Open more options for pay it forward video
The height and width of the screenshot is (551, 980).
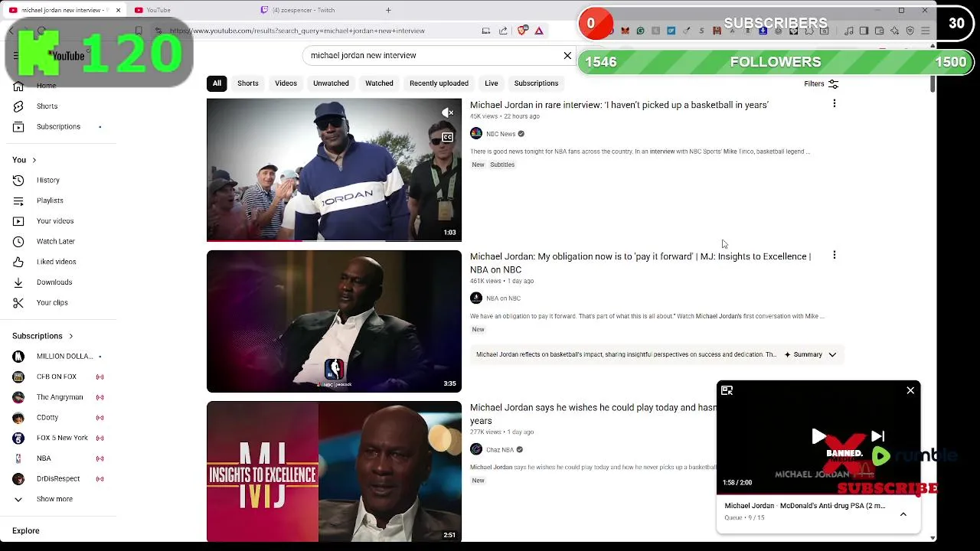835,255
